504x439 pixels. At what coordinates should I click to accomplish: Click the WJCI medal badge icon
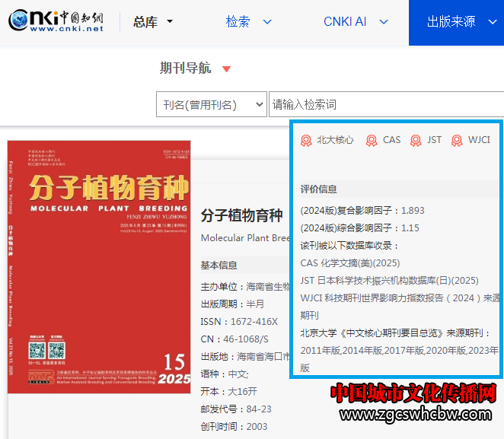(x=457, y=140)
